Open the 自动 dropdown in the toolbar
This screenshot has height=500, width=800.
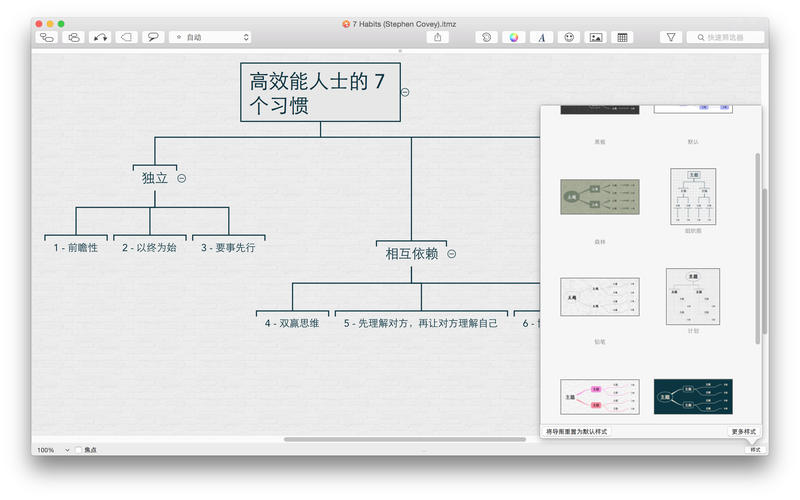[211, 37]
